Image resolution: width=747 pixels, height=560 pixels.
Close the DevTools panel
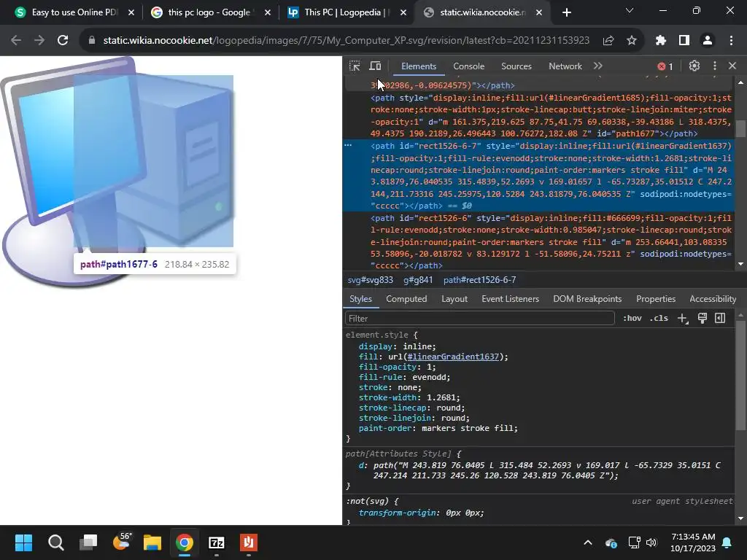(x=732, y=66)
